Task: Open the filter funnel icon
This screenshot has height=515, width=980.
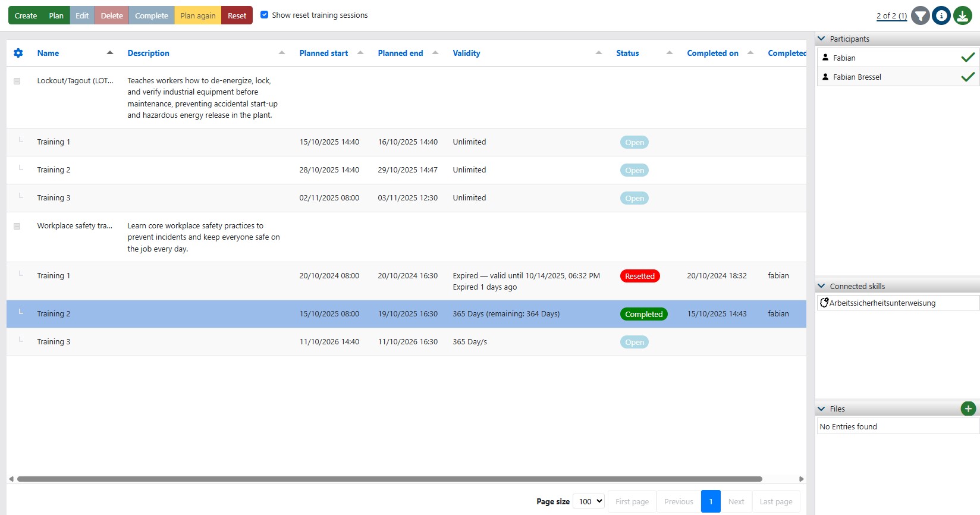Action: click(921, 15)
